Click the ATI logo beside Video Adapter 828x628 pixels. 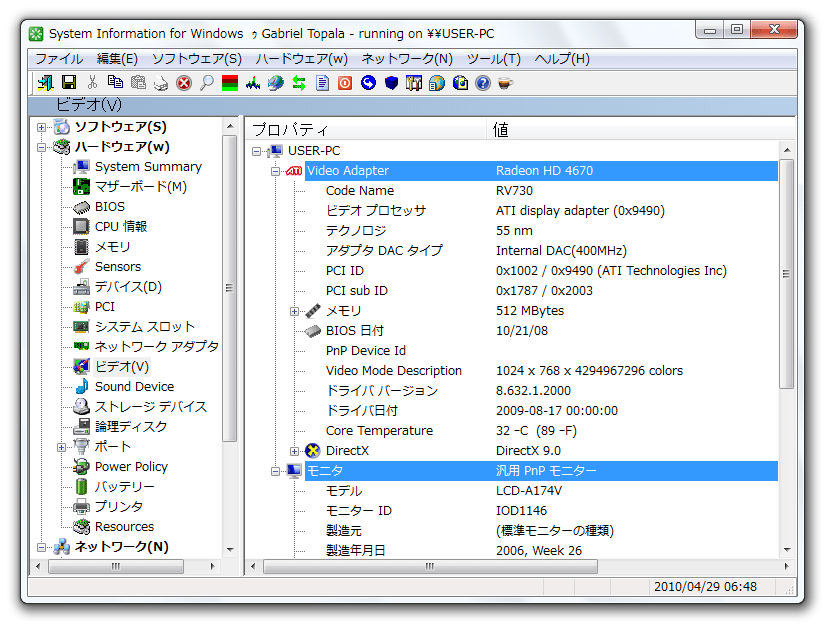(294, 171)
